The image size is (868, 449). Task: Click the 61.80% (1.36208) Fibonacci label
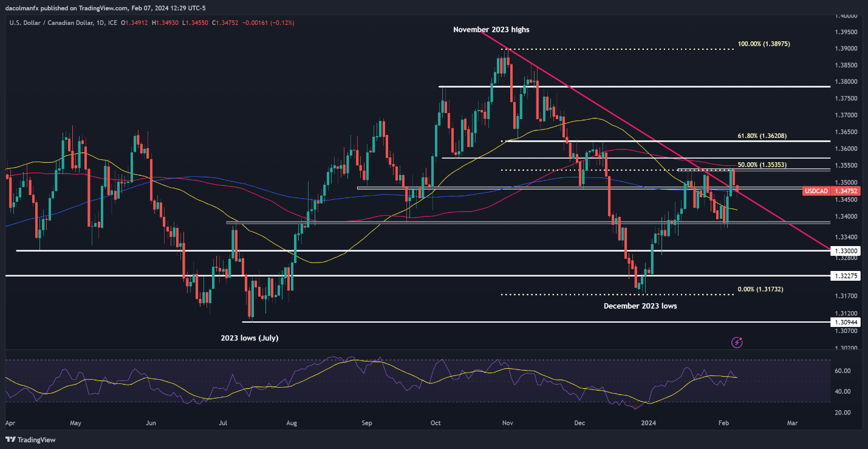click(x=762, y=137)
